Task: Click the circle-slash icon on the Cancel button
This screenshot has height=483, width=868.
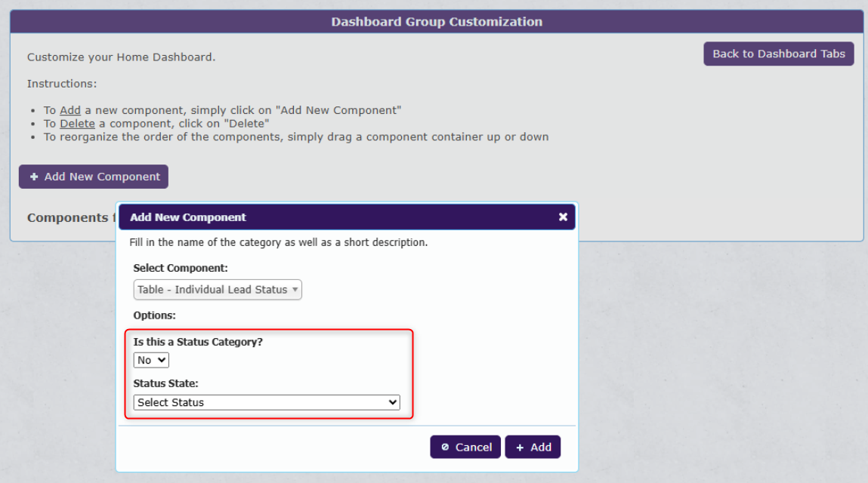Action: tap(445, 448)
